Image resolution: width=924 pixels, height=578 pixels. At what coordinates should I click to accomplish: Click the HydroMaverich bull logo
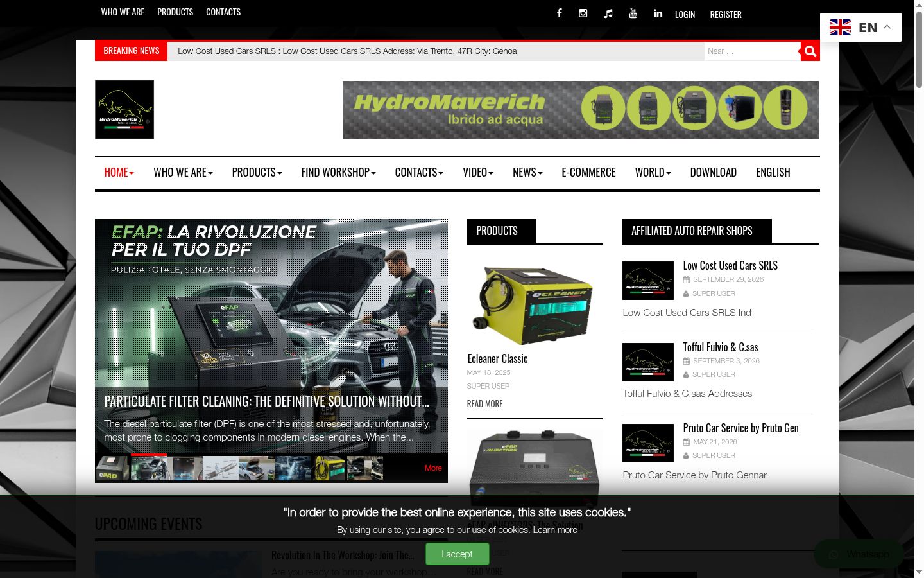coord(124,109)
